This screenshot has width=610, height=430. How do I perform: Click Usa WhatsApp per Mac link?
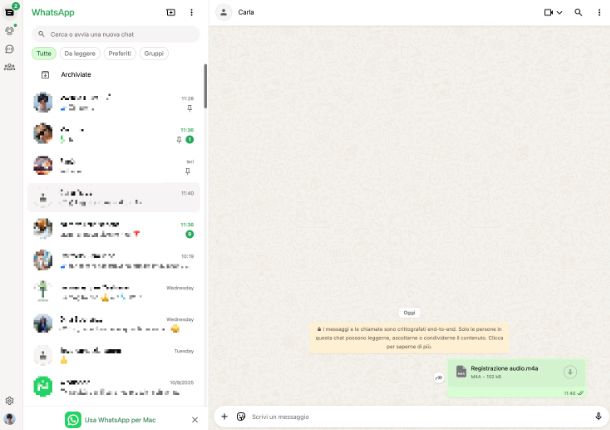click(x=120, y=420)
